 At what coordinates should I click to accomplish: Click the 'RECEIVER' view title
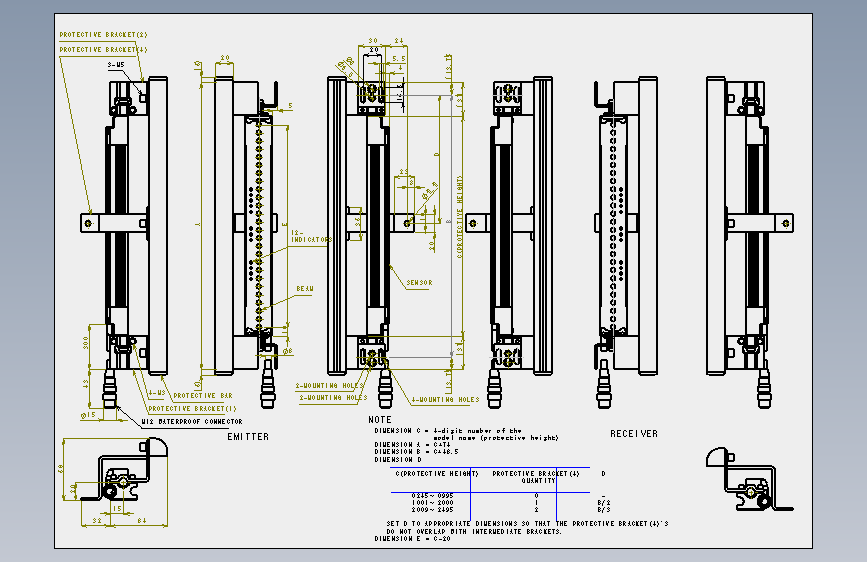634,434
